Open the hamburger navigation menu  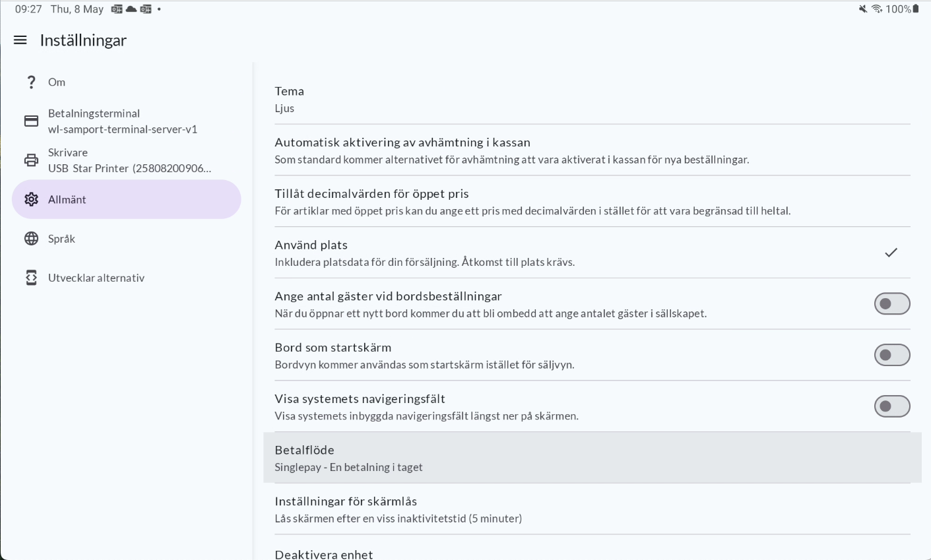click(20, 40)
